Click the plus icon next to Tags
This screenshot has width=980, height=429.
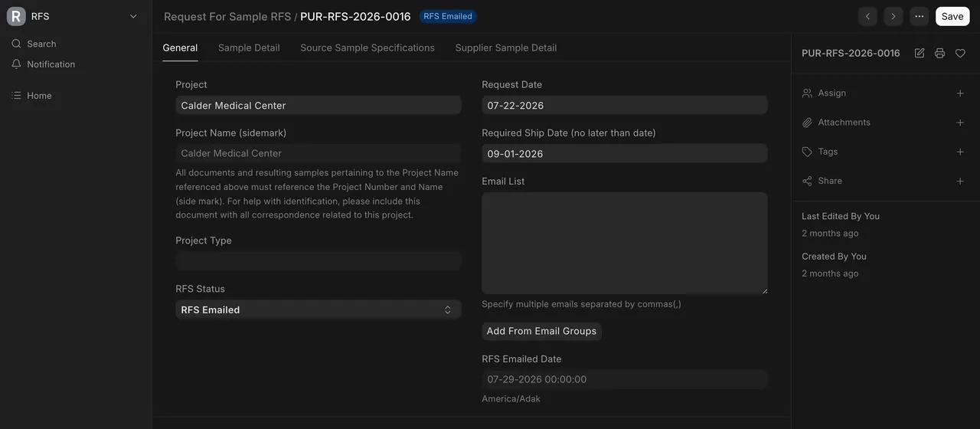click(960, 152)
